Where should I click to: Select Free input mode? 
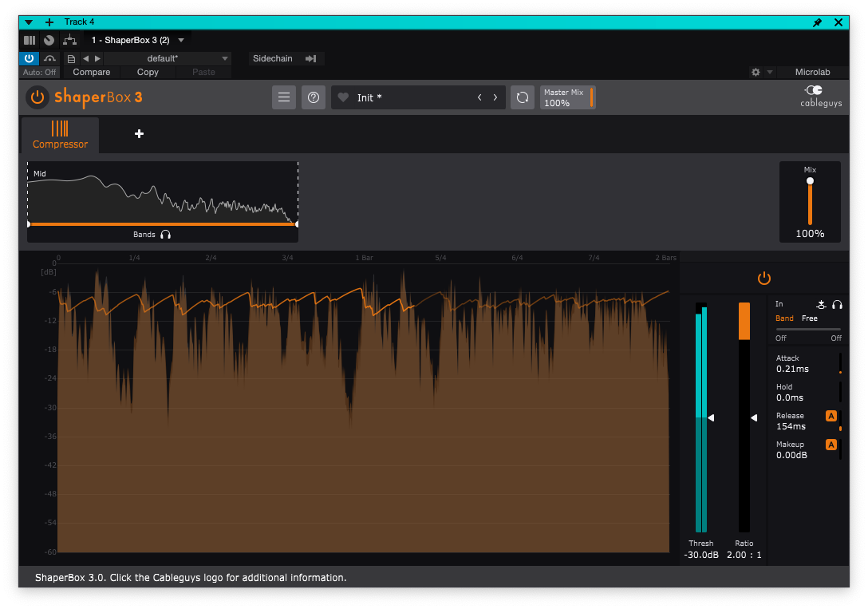tap(809, 318)
